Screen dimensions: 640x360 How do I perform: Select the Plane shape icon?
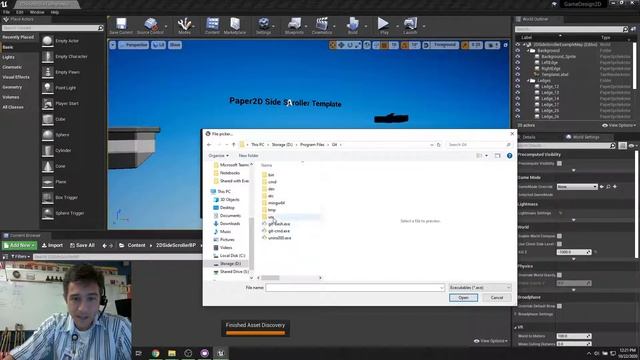tap(48, 181)
